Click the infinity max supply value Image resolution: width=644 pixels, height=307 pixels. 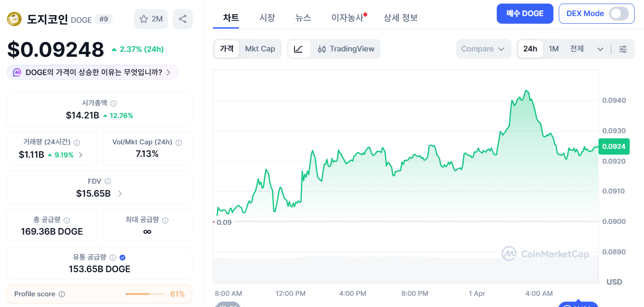coord(147,231)
